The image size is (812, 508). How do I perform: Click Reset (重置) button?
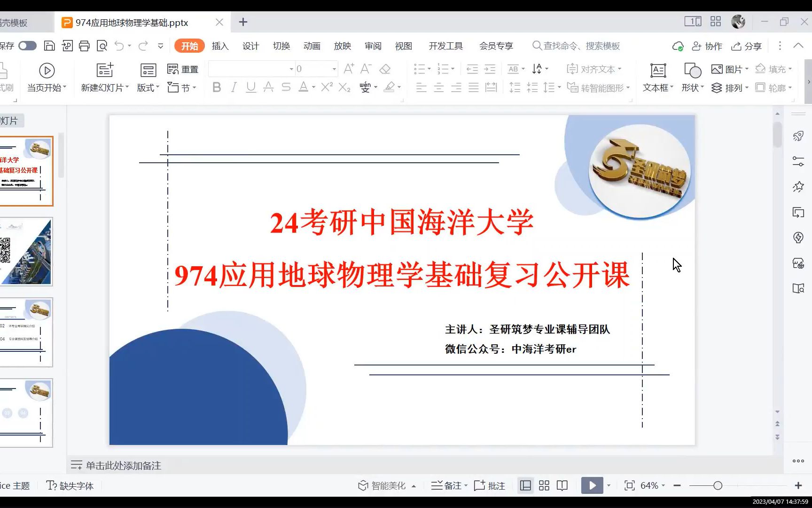click(183, 69)
